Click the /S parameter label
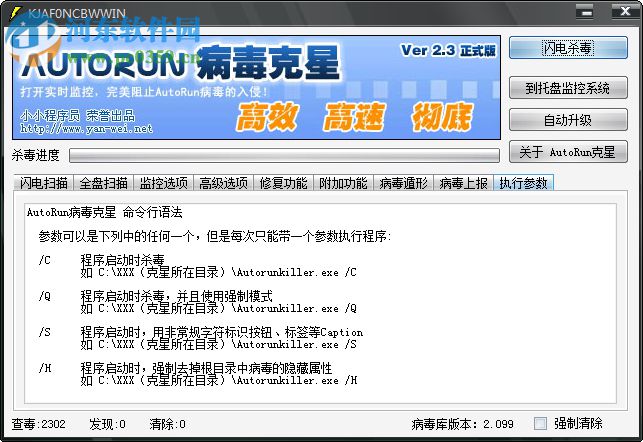The image size is (643, 442). (x=45, y=332)
